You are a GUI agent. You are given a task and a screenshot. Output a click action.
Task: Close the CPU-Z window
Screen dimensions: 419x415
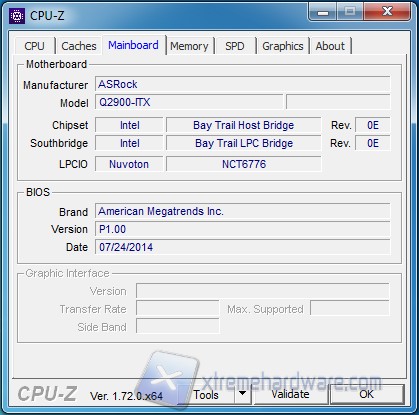point(387,12)
